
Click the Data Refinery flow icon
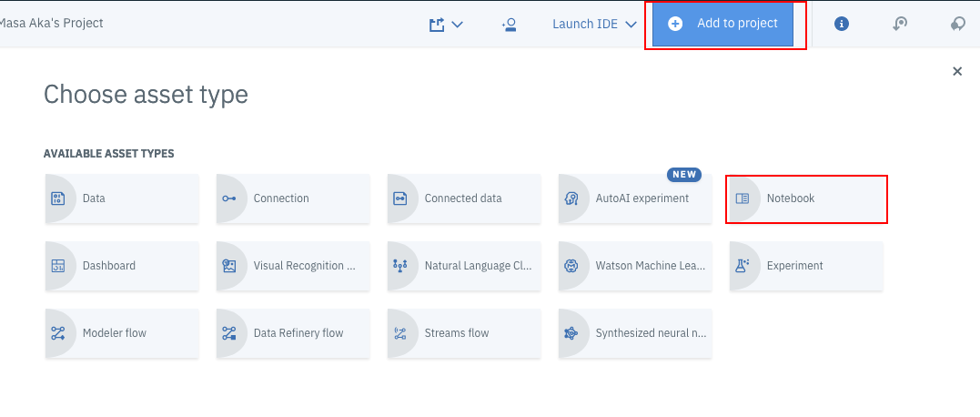228,333
